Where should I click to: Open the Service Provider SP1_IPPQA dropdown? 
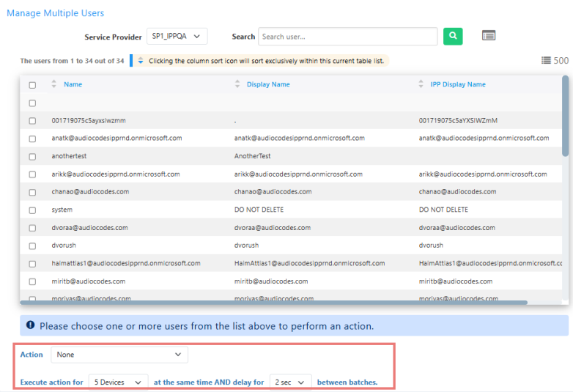[177, 36]
